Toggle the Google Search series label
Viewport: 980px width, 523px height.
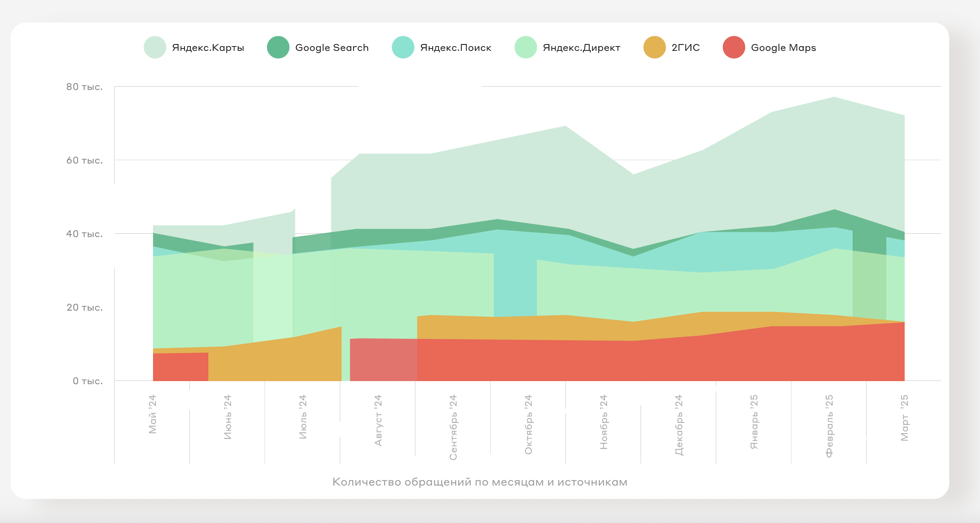click(x=332, y=48)
